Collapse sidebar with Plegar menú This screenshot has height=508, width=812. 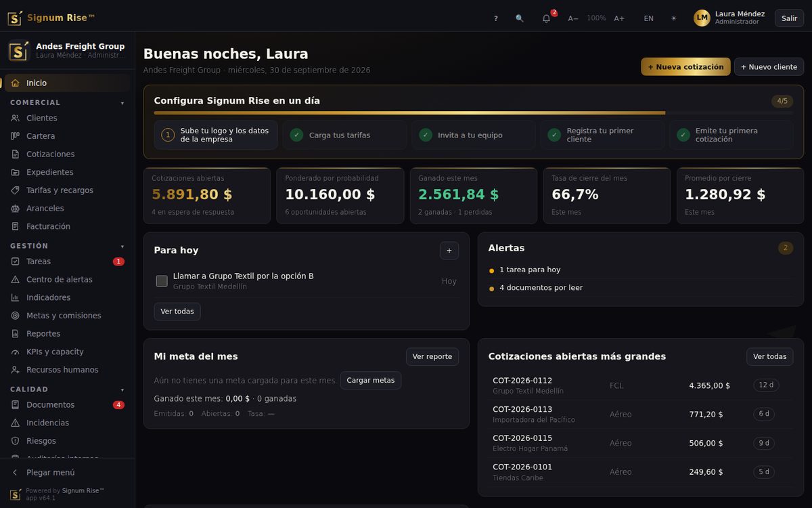67,473
